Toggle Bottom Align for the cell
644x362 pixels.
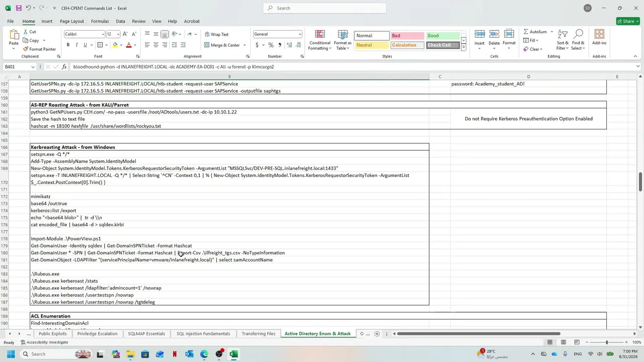165,34
